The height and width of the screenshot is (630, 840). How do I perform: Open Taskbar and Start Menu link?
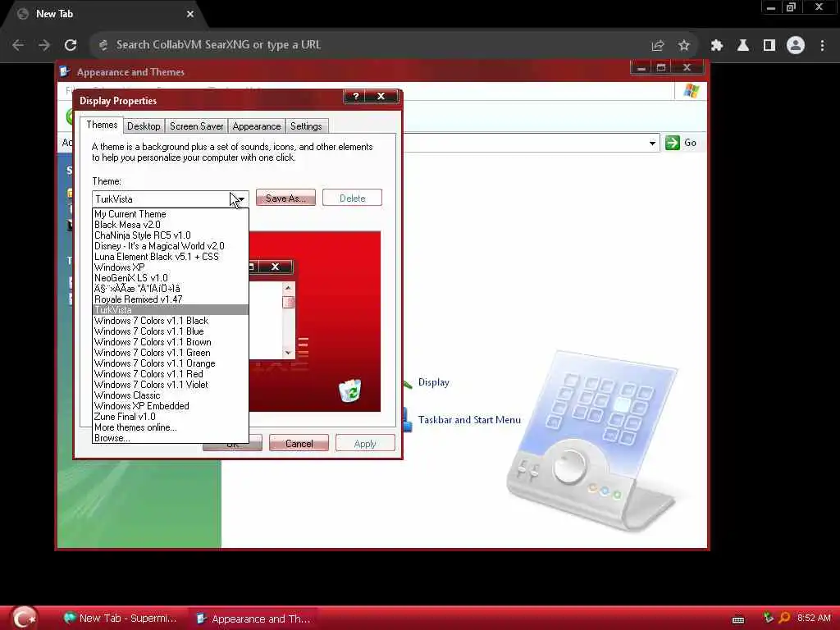coord(469,420)
